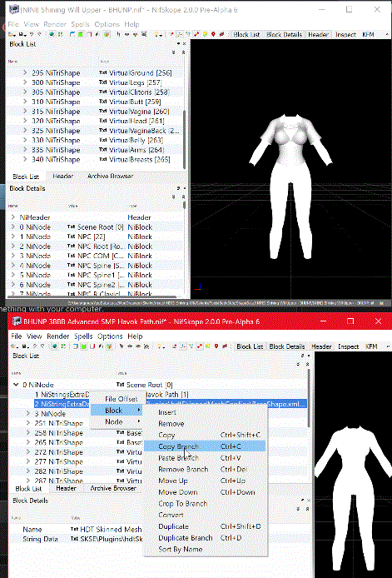Toggle Header dock button in Shining Will Upper toolbar
392x578 pixels.
pos(318,34)
